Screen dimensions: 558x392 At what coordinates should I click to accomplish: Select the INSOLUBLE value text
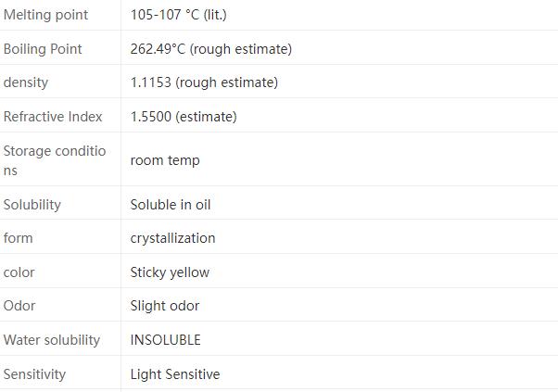pyautogui.click(x=165, y=340)
